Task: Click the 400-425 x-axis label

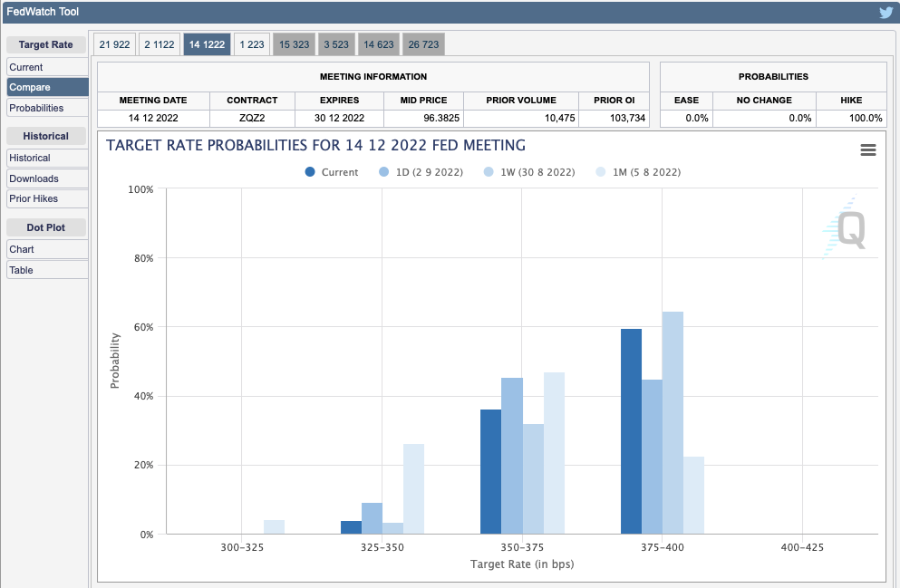Action: [x=802, y=547]
